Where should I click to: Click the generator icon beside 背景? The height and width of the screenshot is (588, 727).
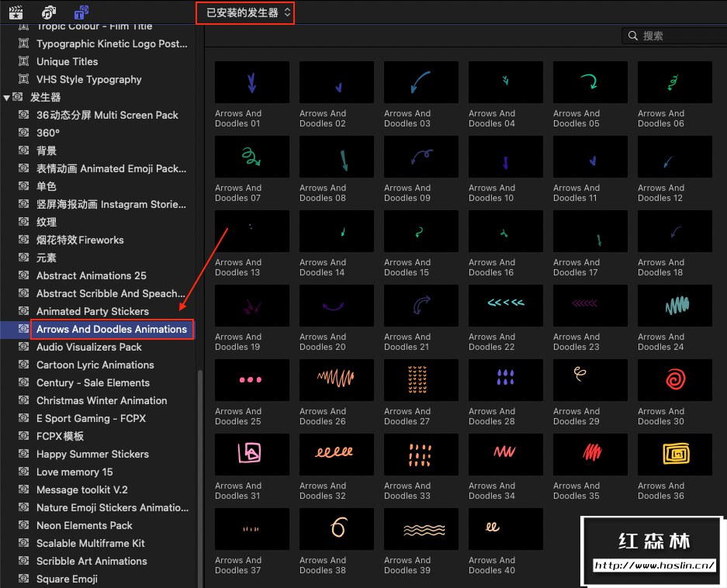coord(23,150)
